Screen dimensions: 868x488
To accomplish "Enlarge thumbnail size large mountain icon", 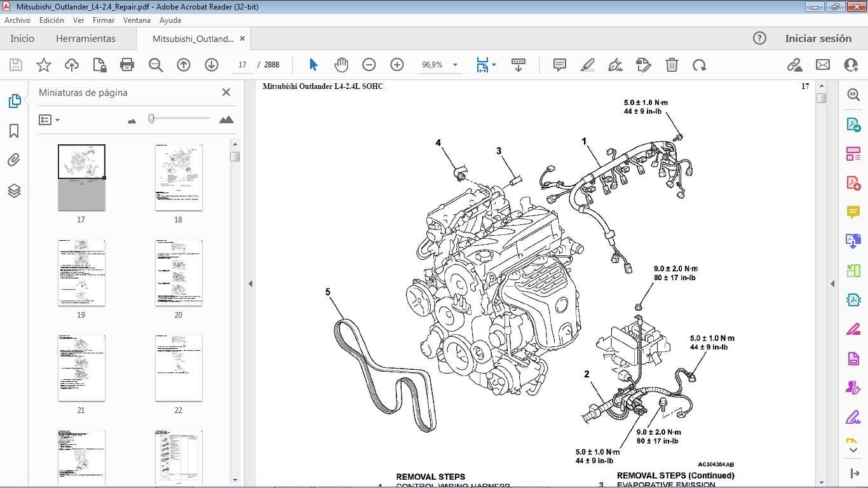I will pyautogui.click(x=226, y=119).
